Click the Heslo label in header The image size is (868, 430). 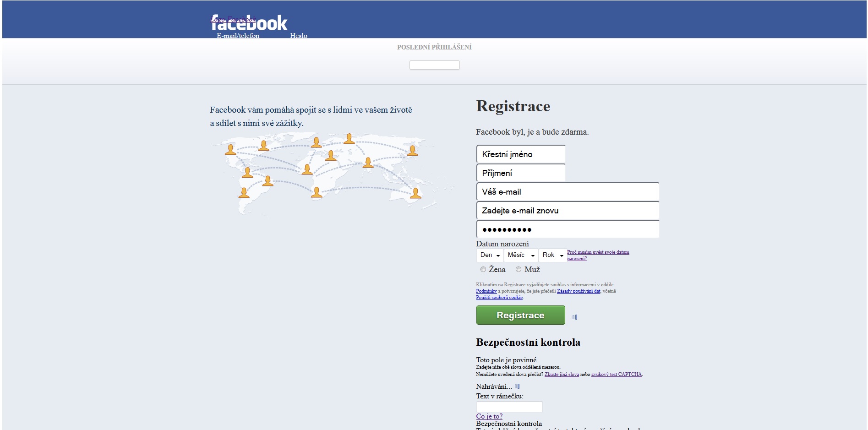click(299, 36)
